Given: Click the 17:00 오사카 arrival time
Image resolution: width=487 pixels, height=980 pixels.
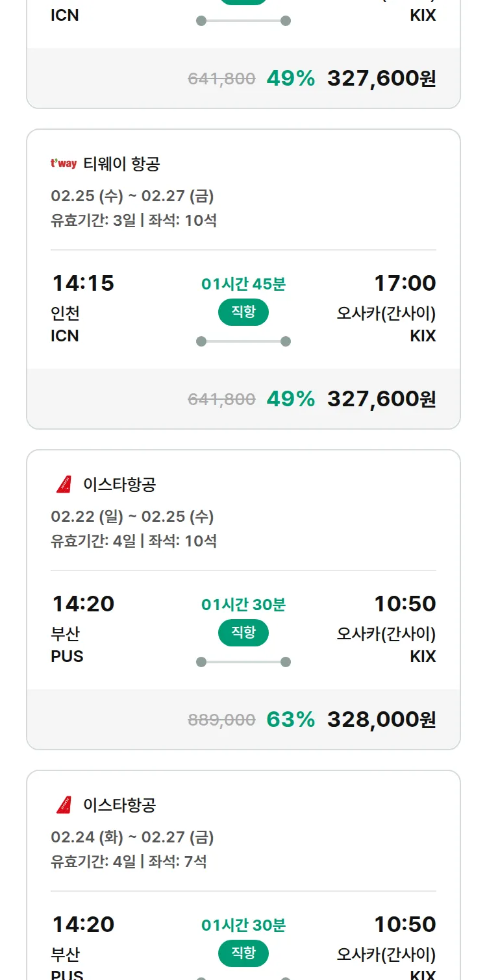Looking at the screenshot, I should pyautogui.click(x=405, y=283).
